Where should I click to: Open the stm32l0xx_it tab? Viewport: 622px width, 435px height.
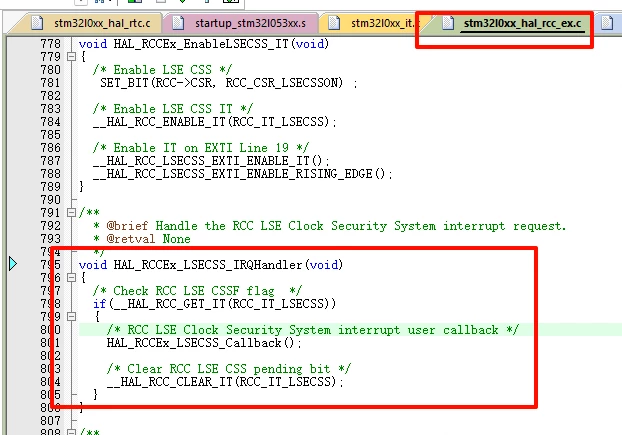[x=382, y=23]
